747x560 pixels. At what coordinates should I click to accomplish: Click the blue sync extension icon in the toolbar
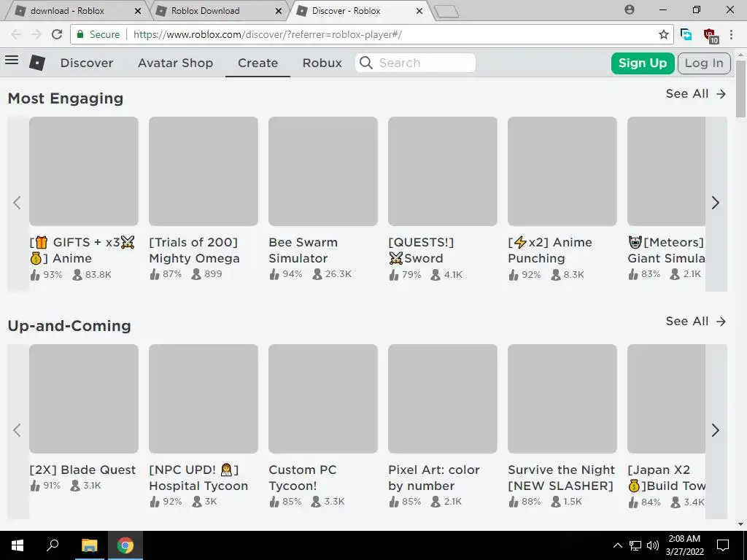pyautogui.click(x=686, y=34)
